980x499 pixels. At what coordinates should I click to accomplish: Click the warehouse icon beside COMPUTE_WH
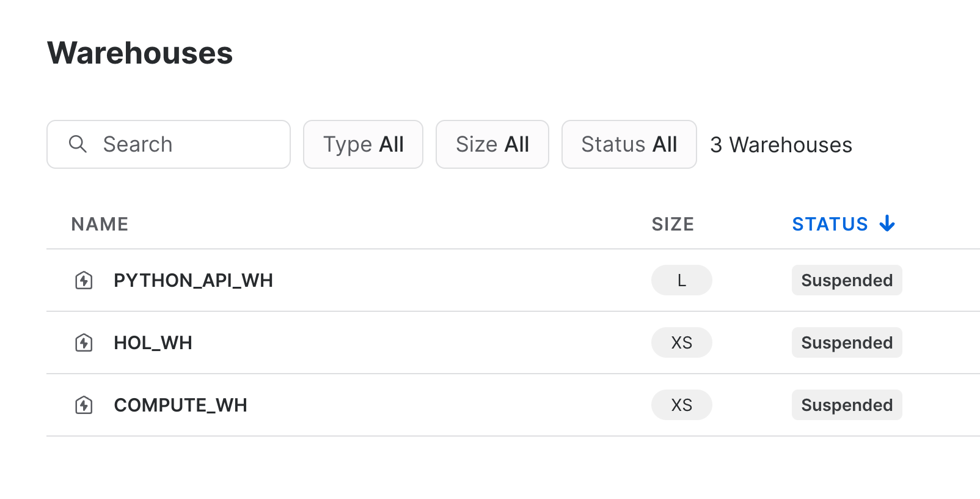[x=84, y=405]
